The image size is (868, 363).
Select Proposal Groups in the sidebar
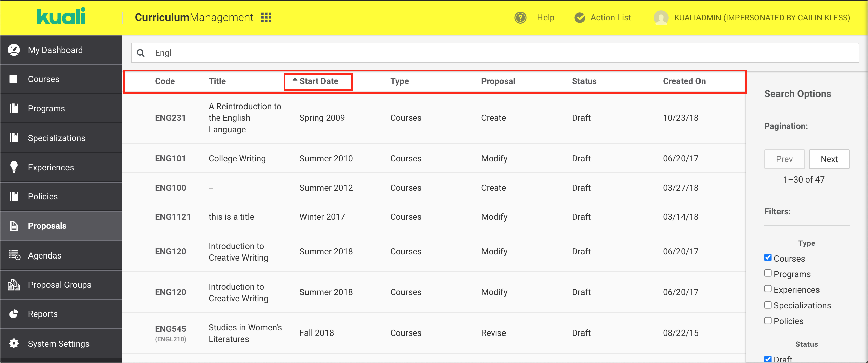[59, 285]
